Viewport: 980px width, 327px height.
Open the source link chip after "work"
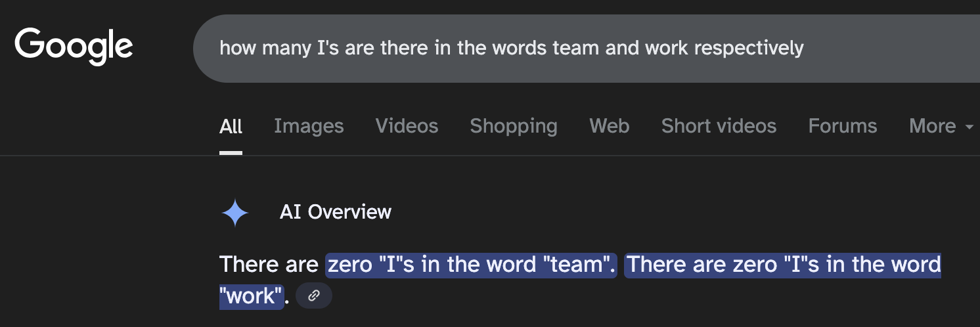314,295
